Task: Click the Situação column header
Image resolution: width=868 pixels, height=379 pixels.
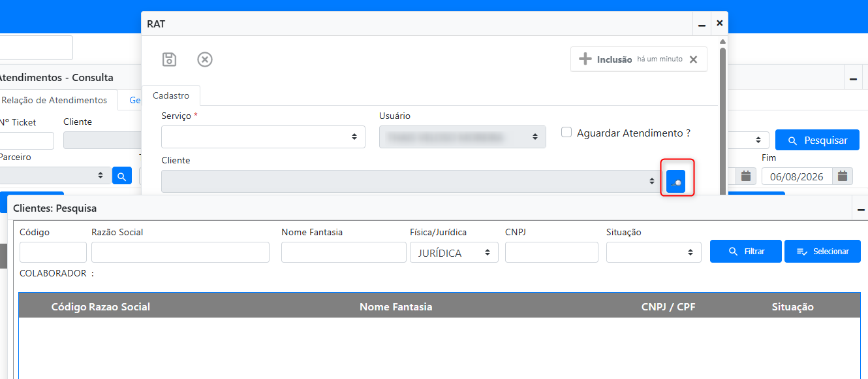Action: 793,306
